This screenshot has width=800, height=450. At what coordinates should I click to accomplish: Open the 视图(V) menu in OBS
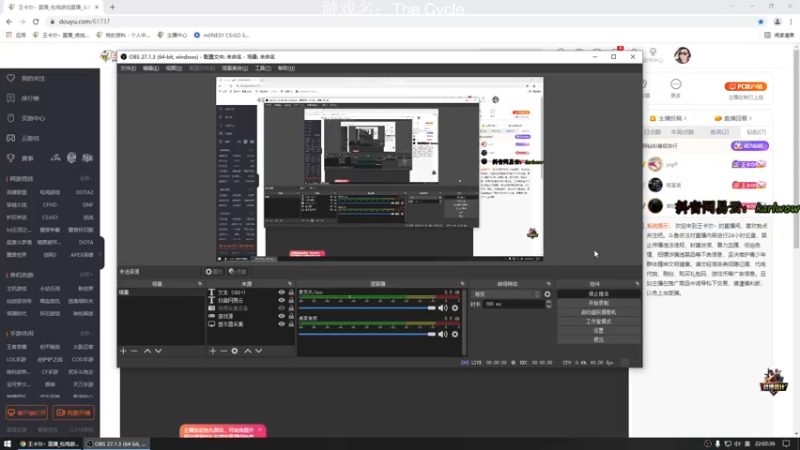[x=173, y=68]
